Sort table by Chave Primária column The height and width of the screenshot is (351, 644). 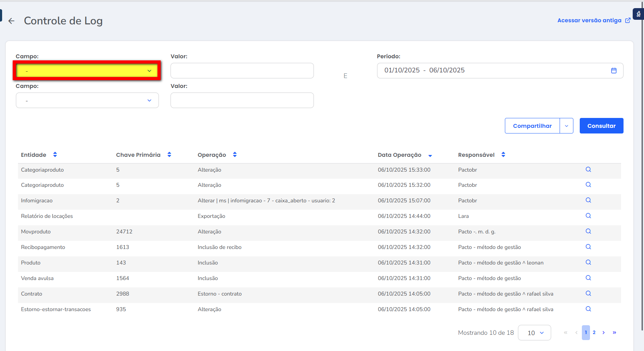tap(169, 155)
